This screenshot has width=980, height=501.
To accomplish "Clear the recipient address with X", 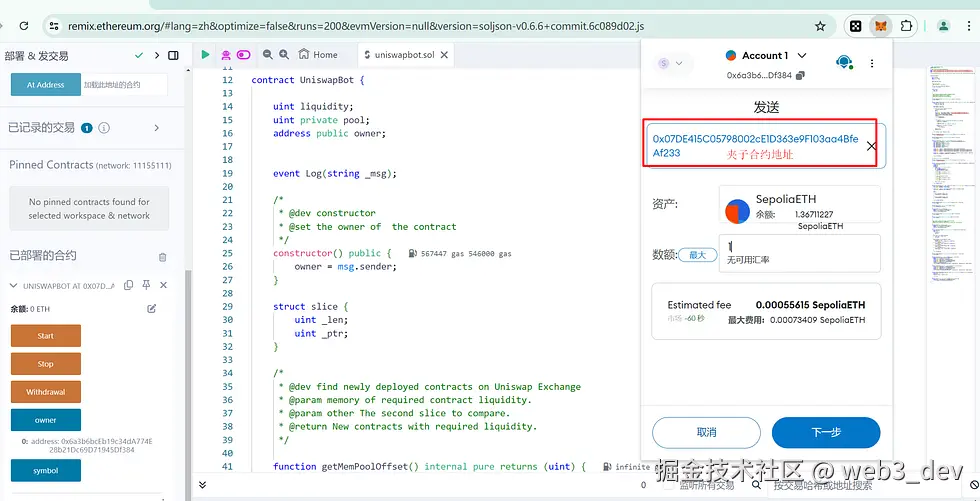I will pos(871,146).
